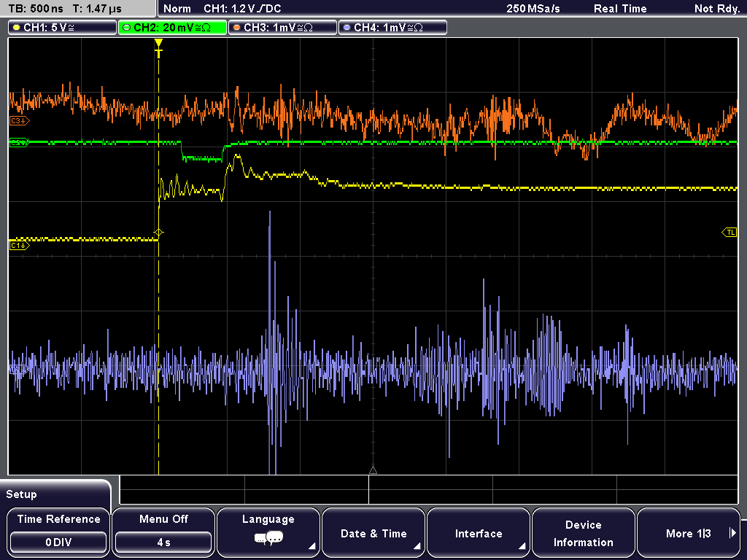Open the Time Reference softkey

(58, 532)
